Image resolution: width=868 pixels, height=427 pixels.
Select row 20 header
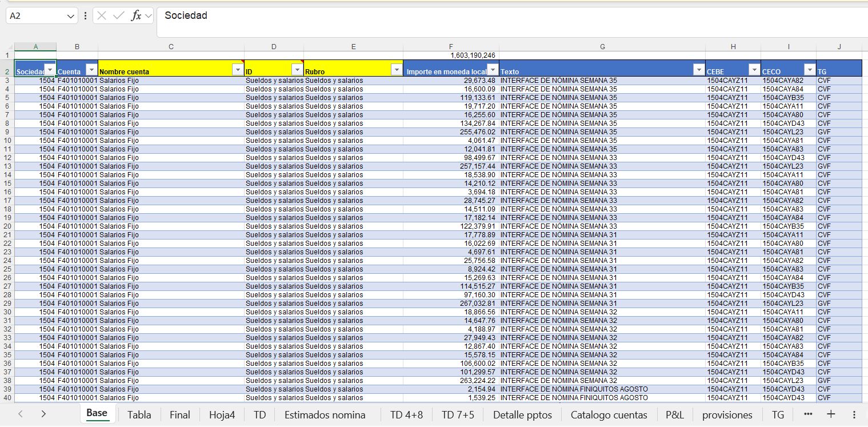click(x=7, y=226)
